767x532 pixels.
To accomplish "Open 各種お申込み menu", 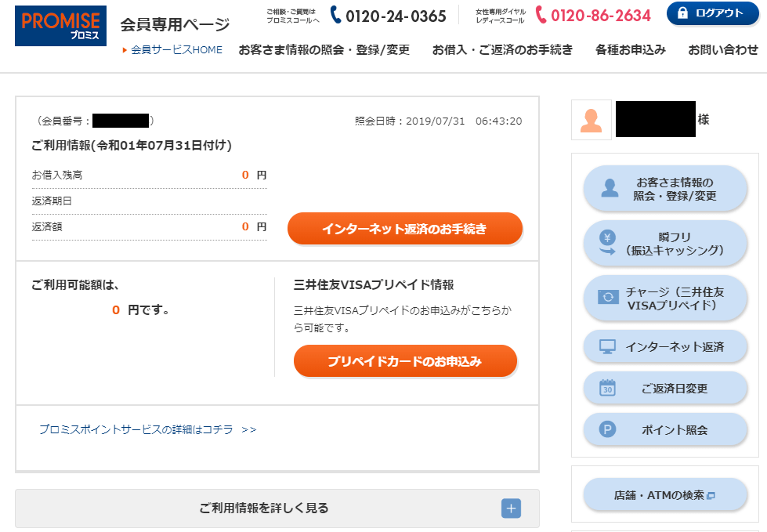I will pyautogui.click(x=631, y=50).
